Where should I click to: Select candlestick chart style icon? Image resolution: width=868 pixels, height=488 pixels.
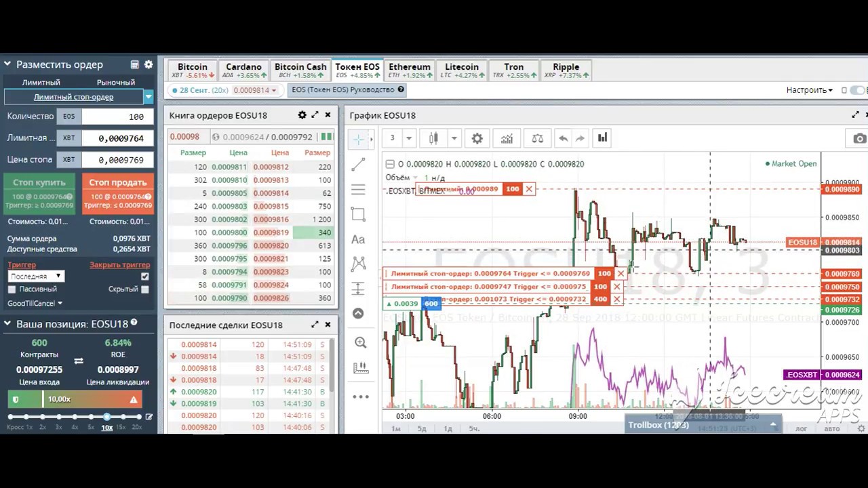433,138
